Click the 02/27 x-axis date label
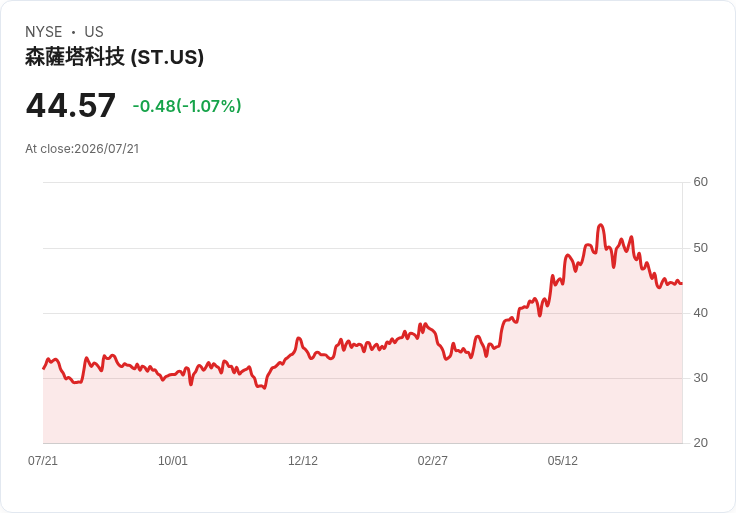This screenshot has width=736, height=513. point(432,460)
